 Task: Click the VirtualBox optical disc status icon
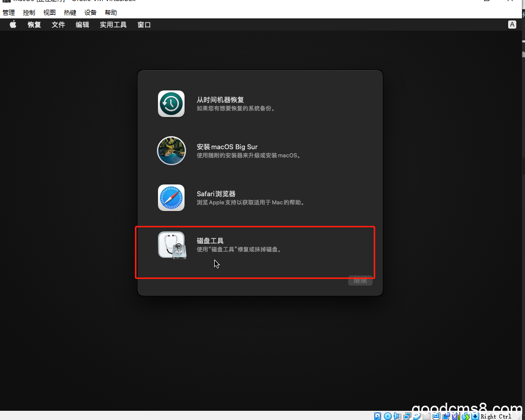(387, 416)
